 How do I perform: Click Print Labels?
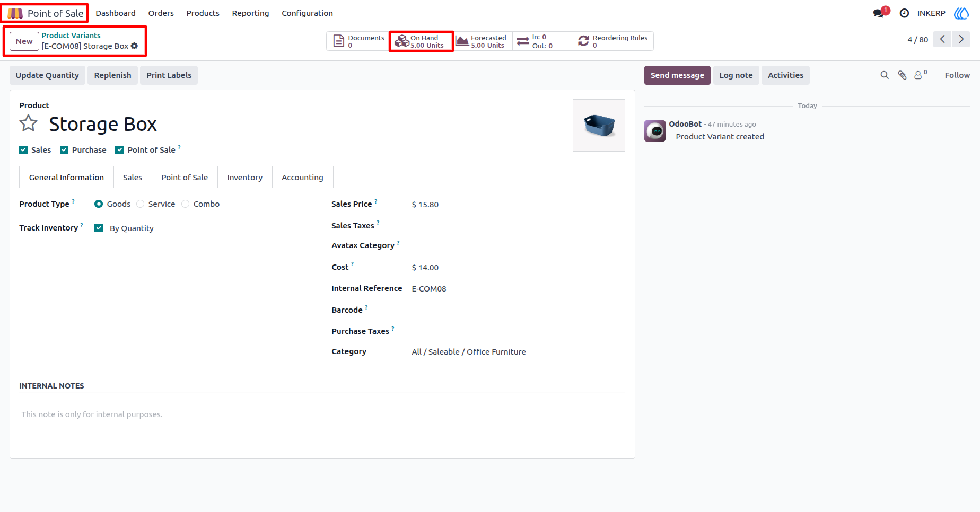pyautogui.click(x=169, y=75)
